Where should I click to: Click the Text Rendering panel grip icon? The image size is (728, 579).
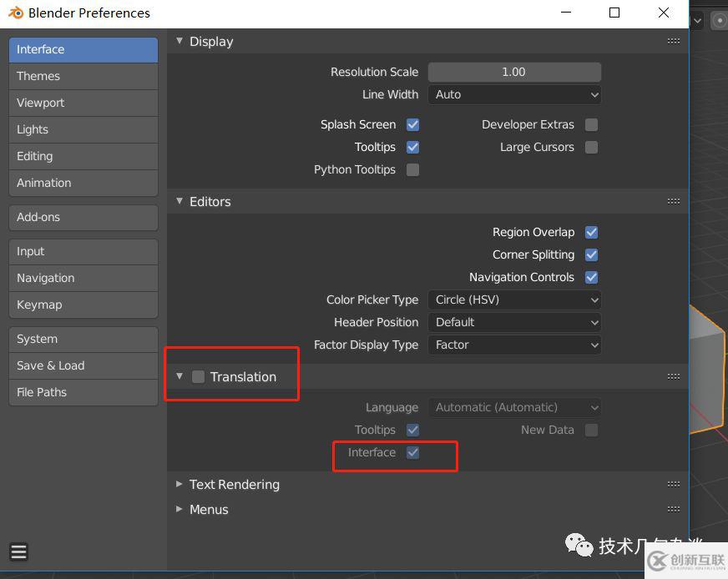click(673, 485)
